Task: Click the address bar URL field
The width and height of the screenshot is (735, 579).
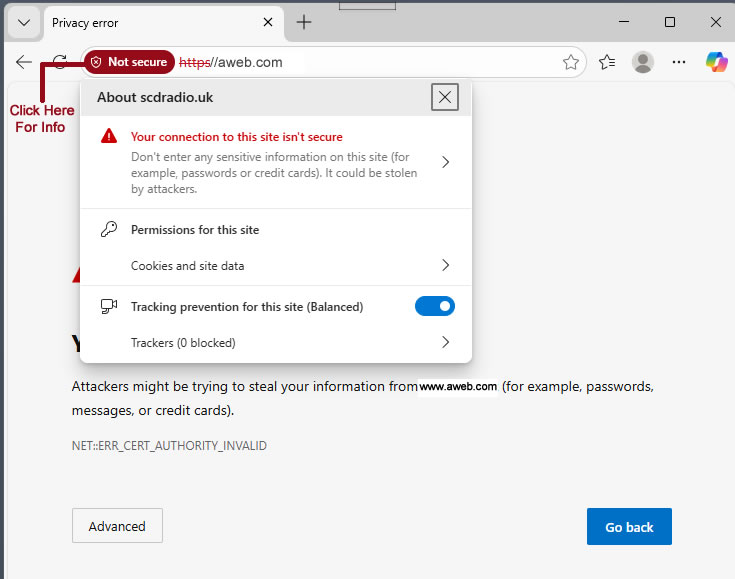Action: pos(400,62)
